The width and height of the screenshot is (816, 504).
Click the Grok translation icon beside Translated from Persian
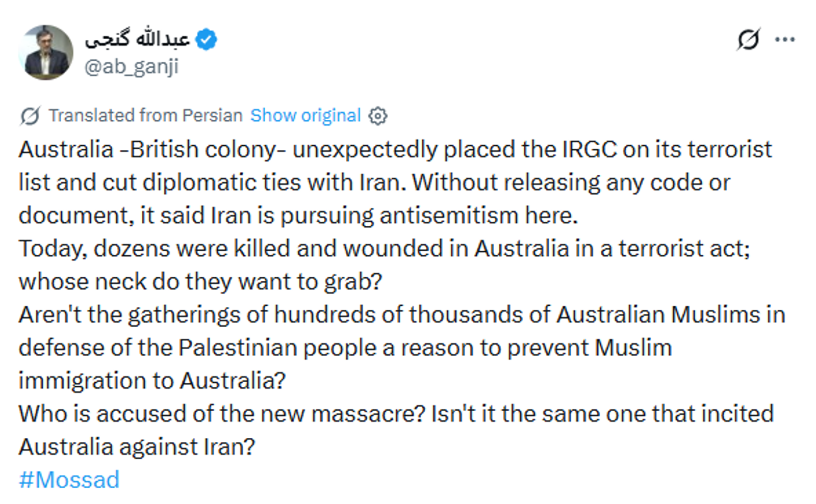point(30,116)
